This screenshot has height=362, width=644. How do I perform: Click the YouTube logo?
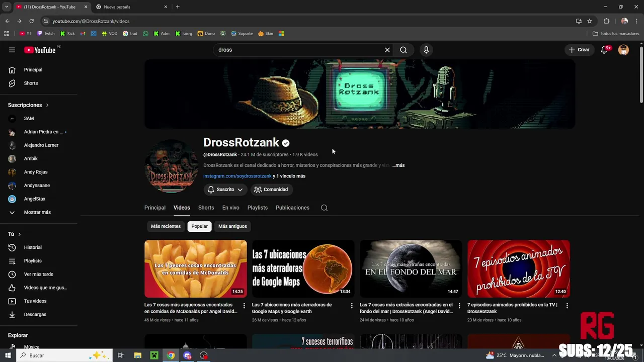[x=40, y=50]
